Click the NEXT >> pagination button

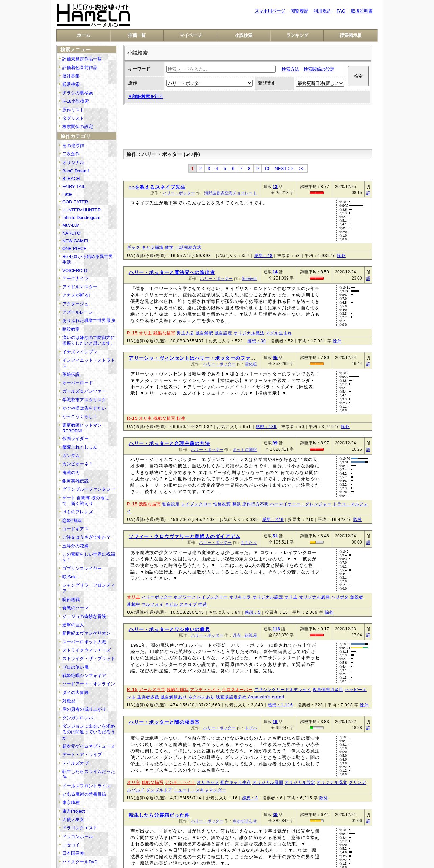point(284,168)
